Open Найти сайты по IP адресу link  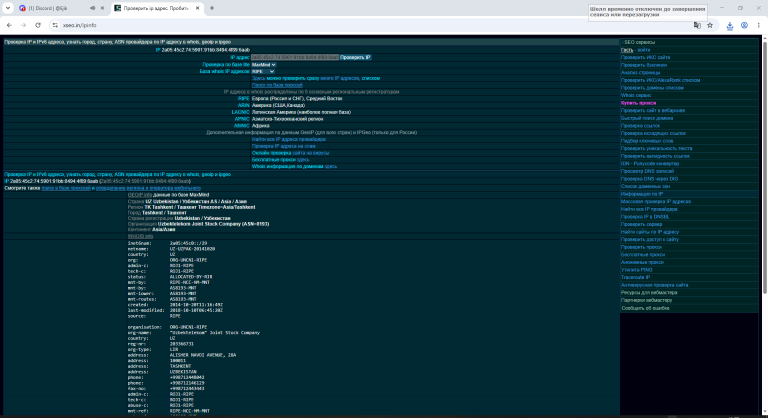click(x=649, y=232)
